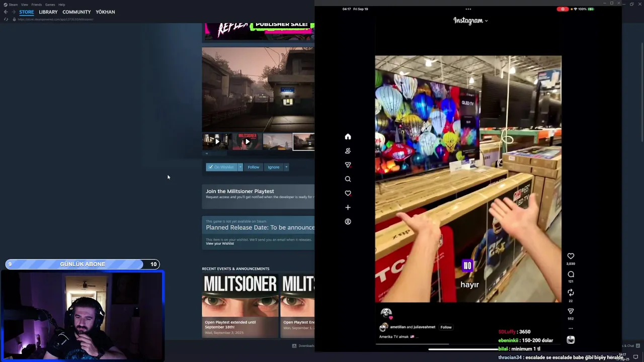Expand the Ignore options dropdown arrow
Screen dimensions: 644x362
point(286,167)
